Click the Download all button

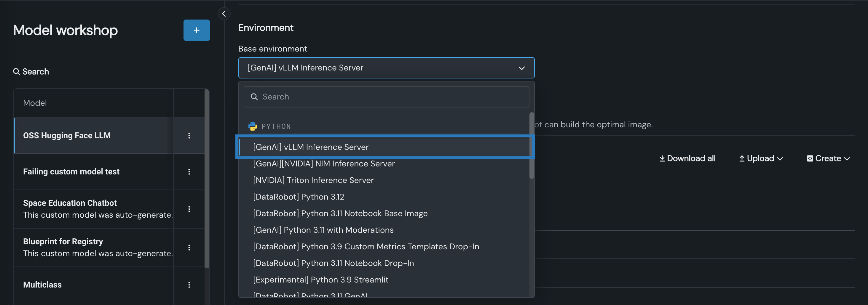(x=687, y=158)
